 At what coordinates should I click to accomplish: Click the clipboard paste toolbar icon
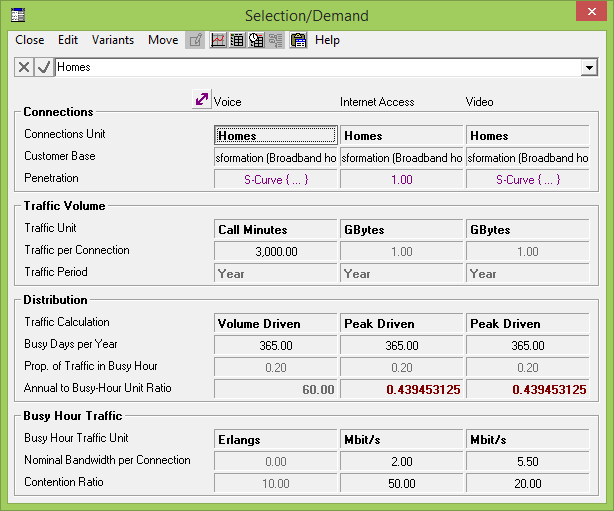tap(298, 40)
